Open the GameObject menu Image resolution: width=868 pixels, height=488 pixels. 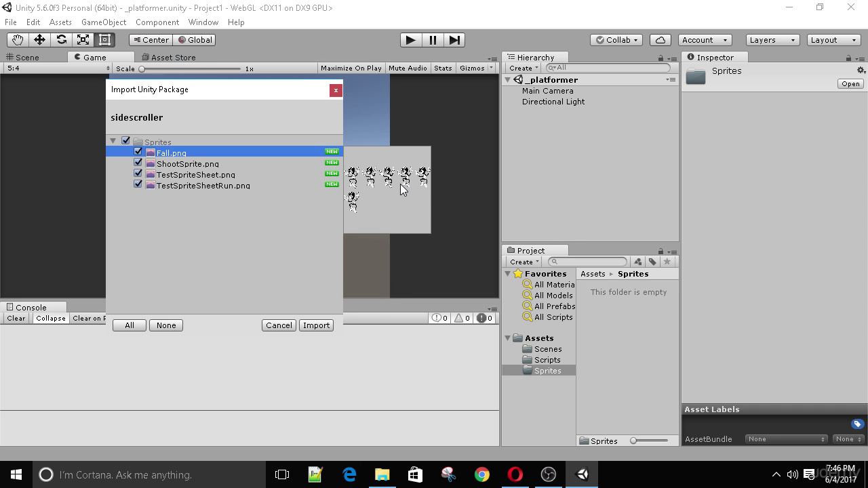104,22
